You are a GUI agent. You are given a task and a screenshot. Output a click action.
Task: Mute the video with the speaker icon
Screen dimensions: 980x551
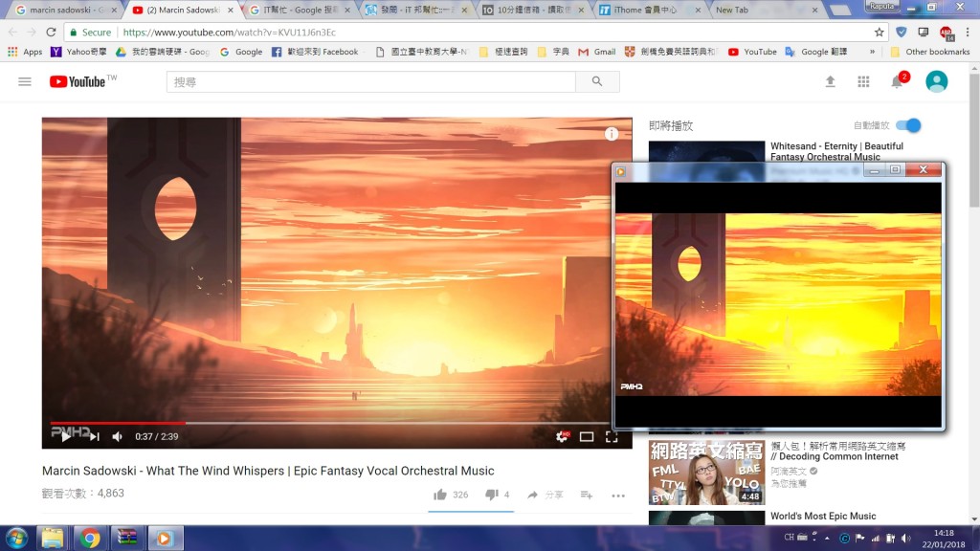117,436
